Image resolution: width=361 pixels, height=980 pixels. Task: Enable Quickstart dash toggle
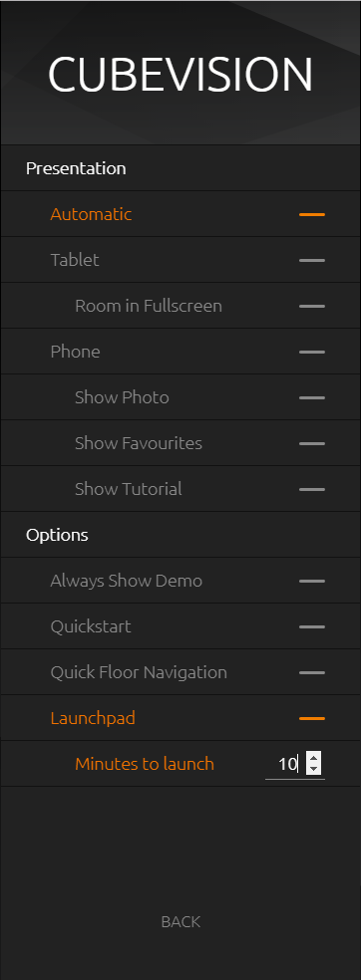[311, 626]
